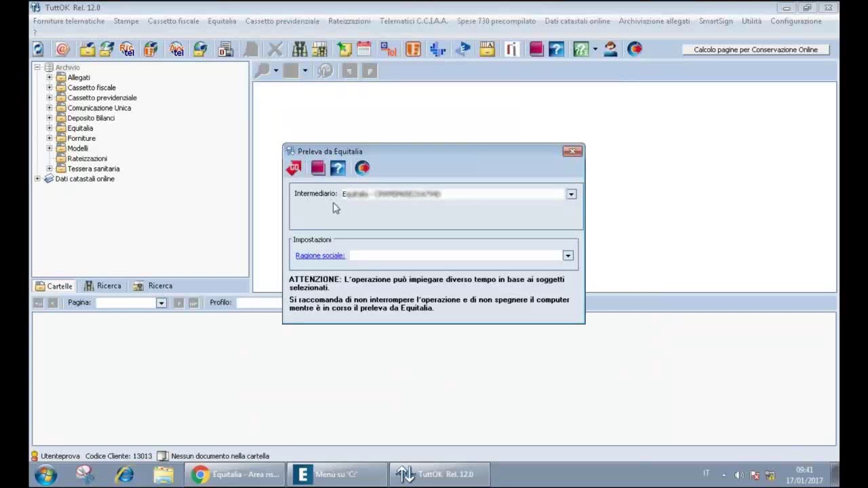Select Comunicazione Unica folder in the tree
Viewport: 868px width, 488px height.
99,108
